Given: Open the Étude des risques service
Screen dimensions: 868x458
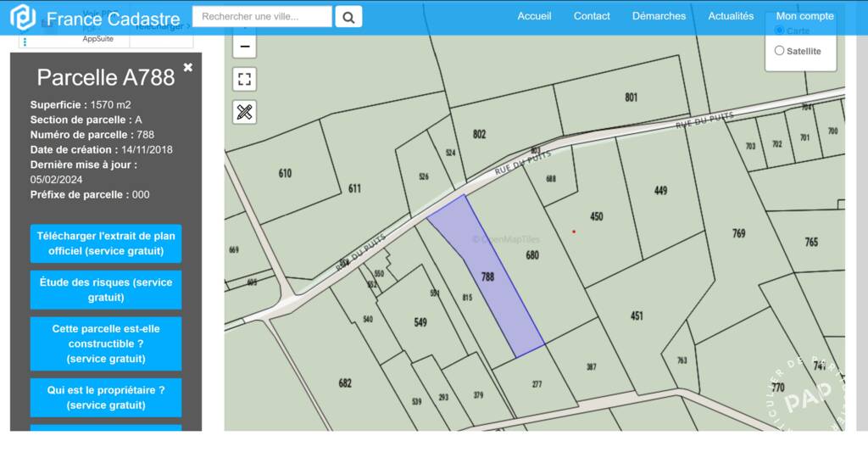Looking at the screenshot, I should click(106, 289).
